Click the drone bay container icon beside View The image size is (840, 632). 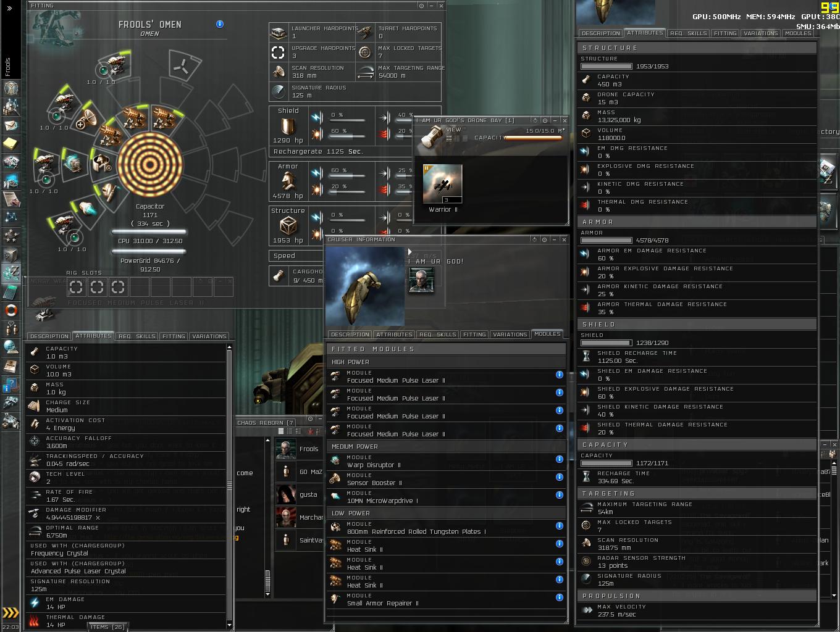click(432, 136)
